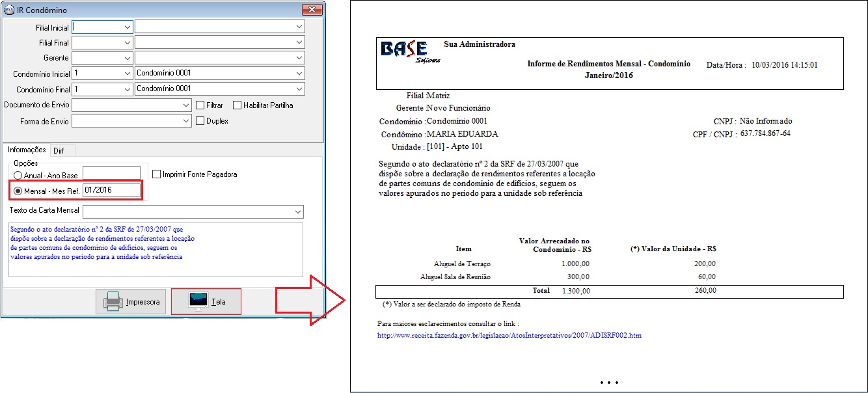Expand the Documento de Envio dropdown

185,105
